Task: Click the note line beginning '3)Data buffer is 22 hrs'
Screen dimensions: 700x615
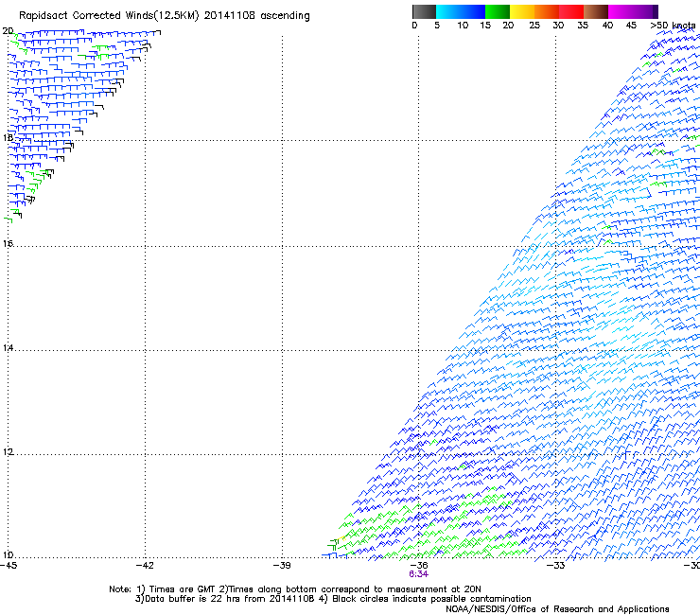Action: click(x=333, y=599)
